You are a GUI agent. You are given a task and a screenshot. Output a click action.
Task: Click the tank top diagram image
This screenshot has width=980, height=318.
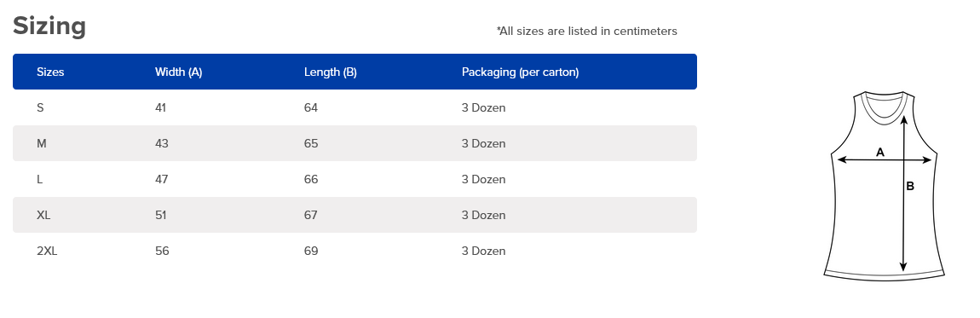tap(885, 186)
